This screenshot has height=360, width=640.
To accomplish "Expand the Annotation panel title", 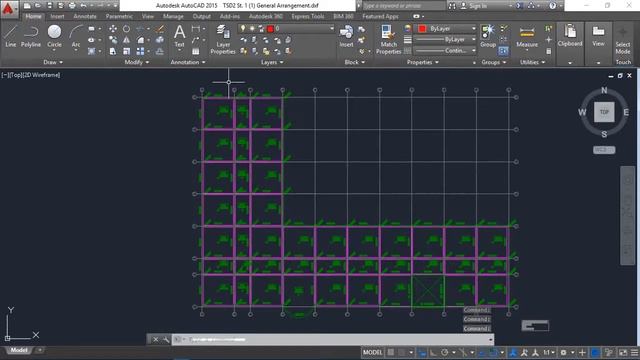I will 188,62.
